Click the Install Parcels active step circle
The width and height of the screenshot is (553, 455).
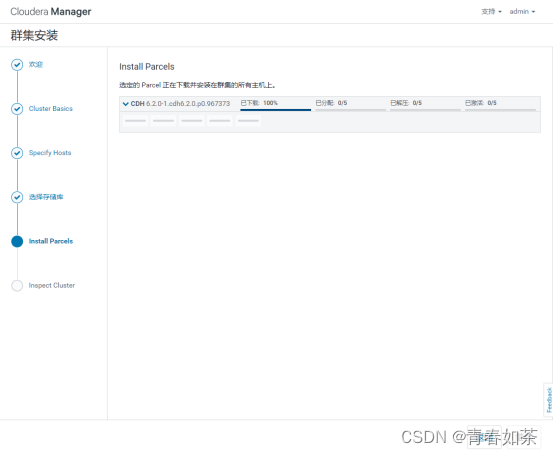pos(17,241)
